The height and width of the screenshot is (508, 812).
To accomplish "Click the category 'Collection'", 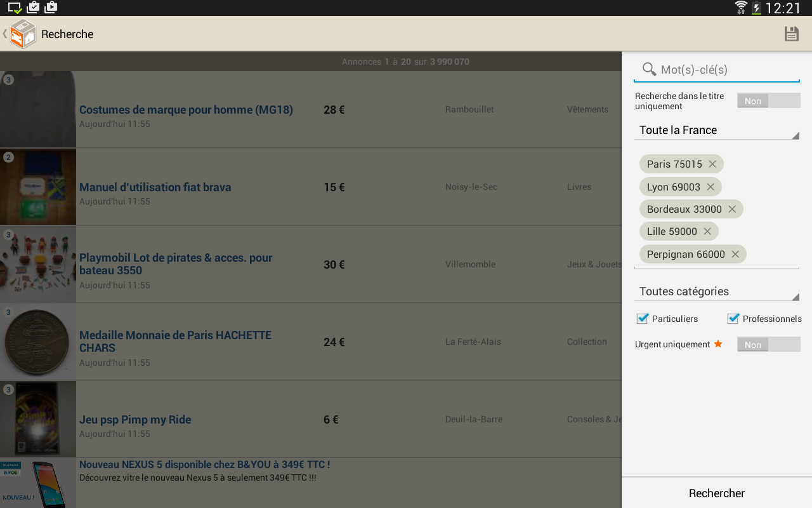I will click(x=587, y=342).
